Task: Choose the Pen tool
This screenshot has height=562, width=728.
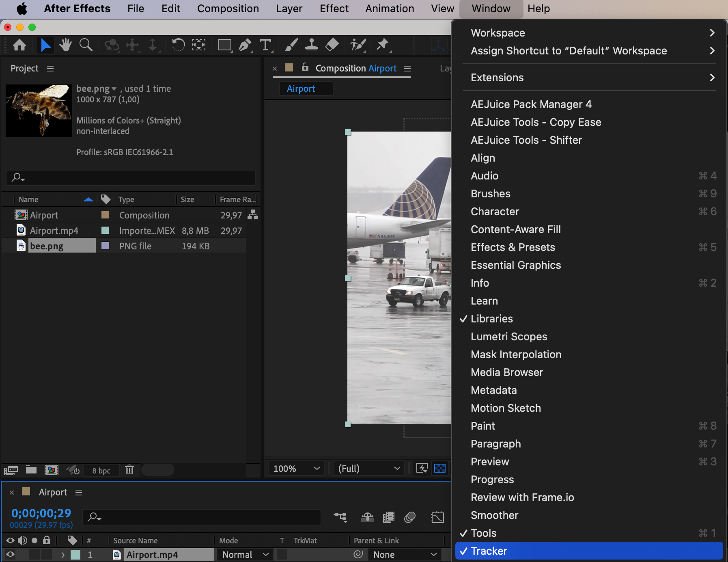Action: pos(245,45)
